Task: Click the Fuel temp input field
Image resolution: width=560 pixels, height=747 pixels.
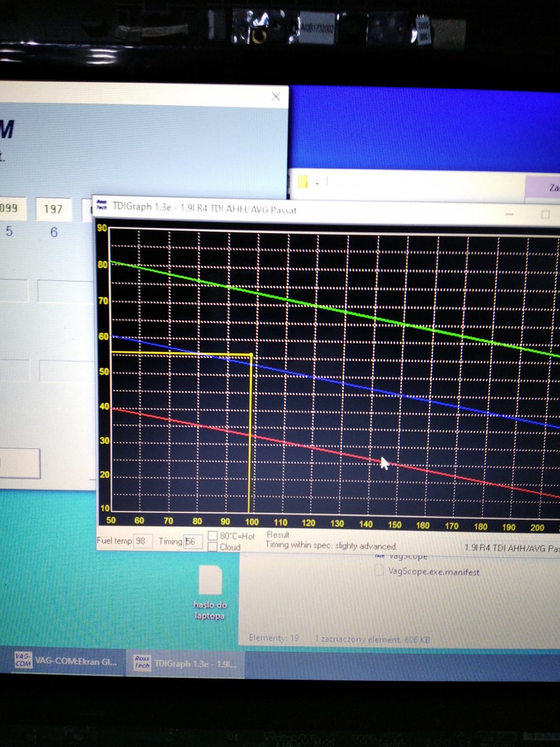Action: point(143,541)
